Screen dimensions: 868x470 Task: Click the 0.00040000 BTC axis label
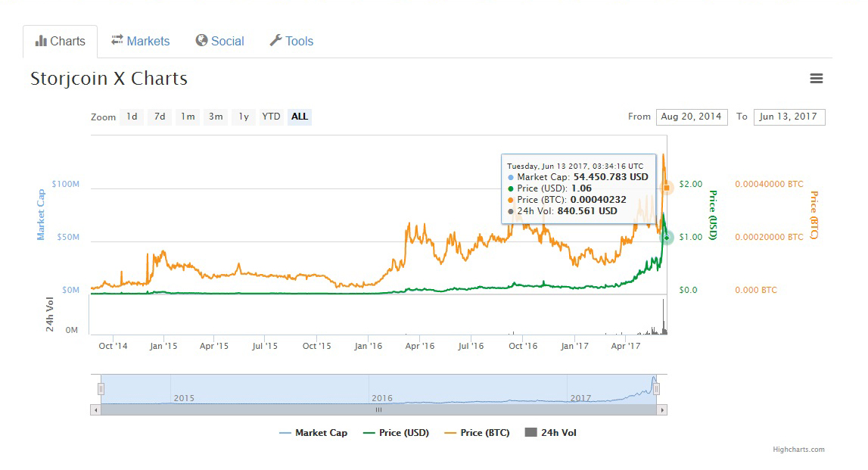pyautogui.click(x=769, y=184)
